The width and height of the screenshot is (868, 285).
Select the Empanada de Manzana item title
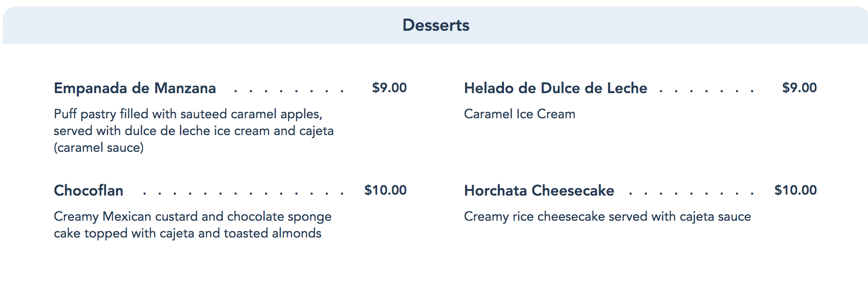[135, 88]
